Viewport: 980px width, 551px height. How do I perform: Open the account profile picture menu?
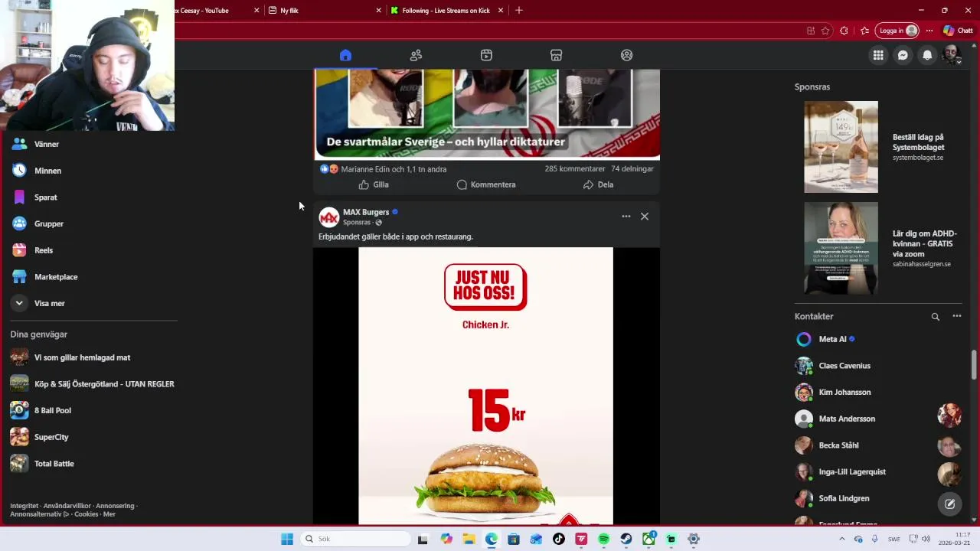click(x=952, y=55)
